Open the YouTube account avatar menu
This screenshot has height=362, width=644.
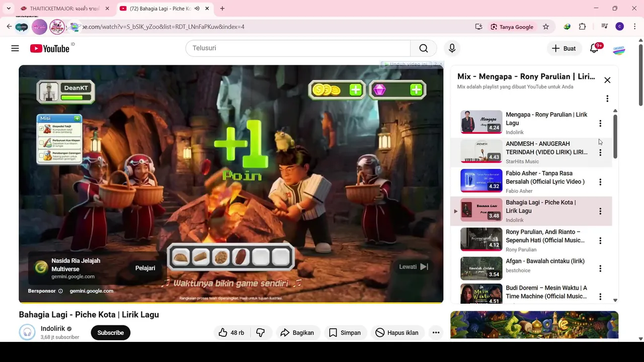pos(619,49)
